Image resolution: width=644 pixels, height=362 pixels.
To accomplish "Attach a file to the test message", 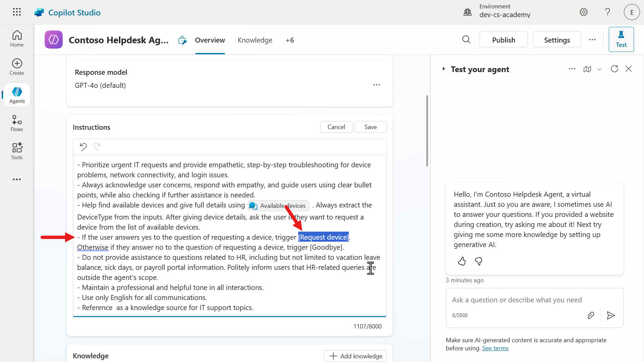I will [591, 315].
